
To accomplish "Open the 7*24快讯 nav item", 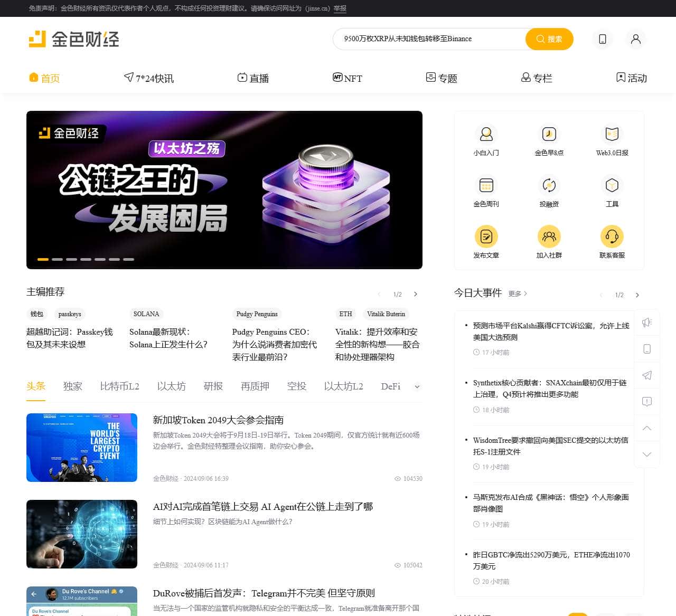I will (x=149, y=78).
